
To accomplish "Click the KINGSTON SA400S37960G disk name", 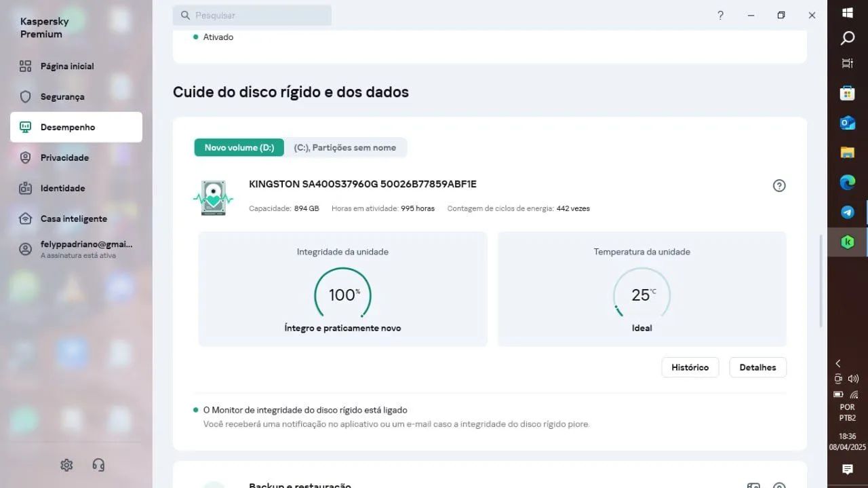I will tap(363, 184).
